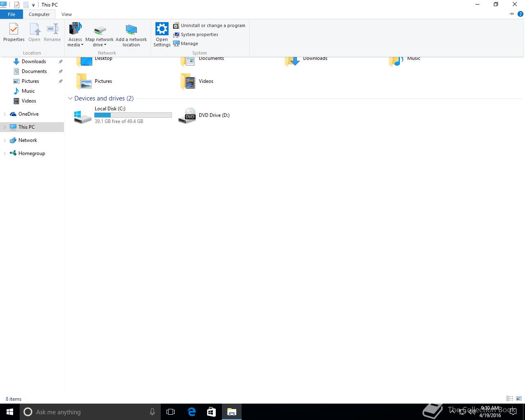Select Downloads in the navigation pane

pos(34,62)
